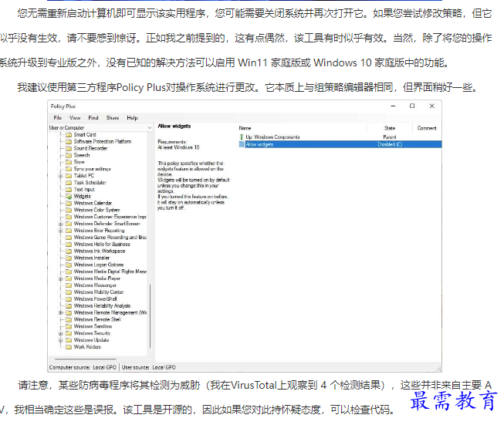504x425 pixels.
Task: Maximize the Policy Plus window
Action: click(412, 106)
